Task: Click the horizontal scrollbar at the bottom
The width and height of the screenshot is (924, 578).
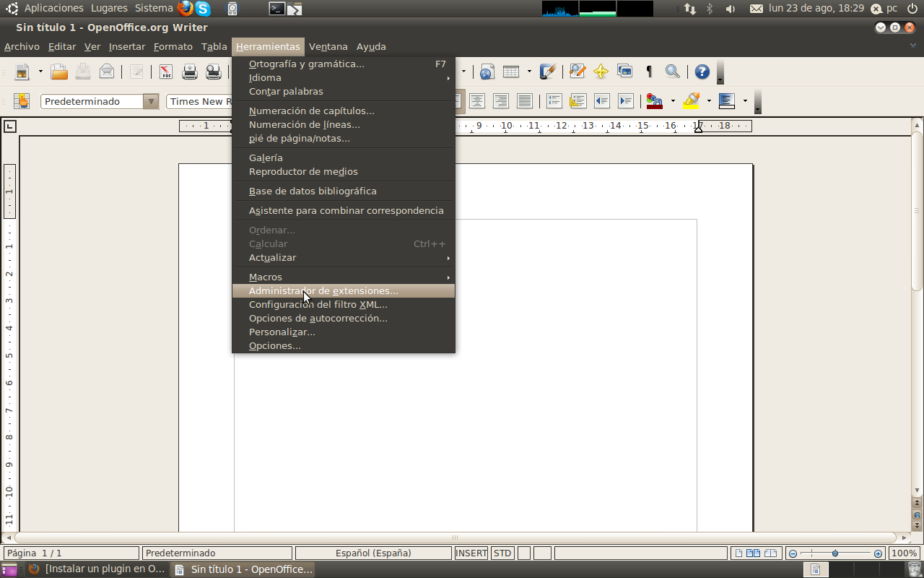Action: (455, 538)
